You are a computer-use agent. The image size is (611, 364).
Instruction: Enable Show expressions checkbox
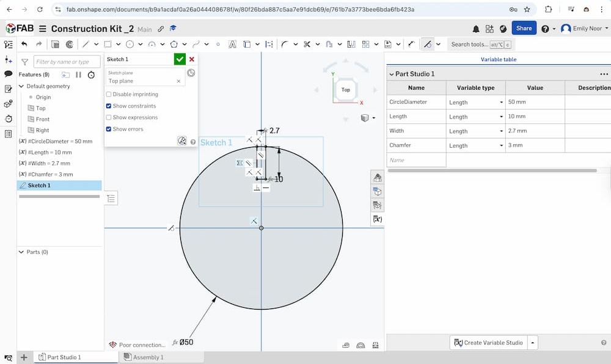point(109,117)
